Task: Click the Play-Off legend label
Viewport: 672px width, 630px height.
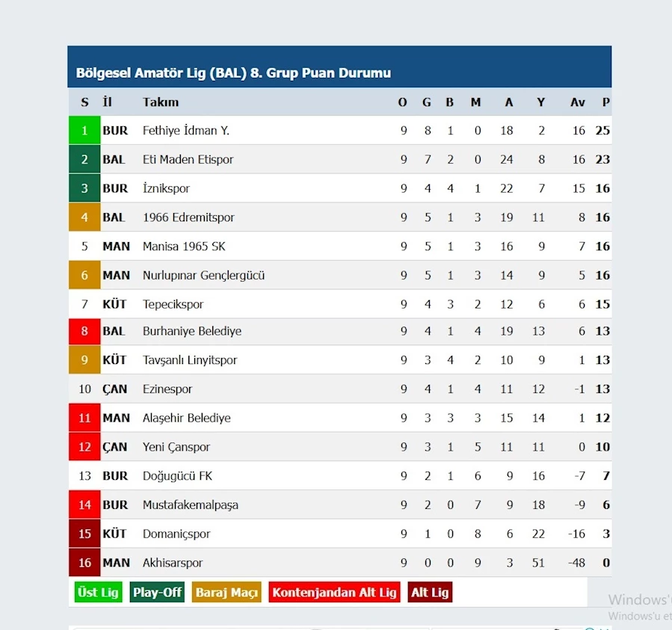Action: (157, 593)
